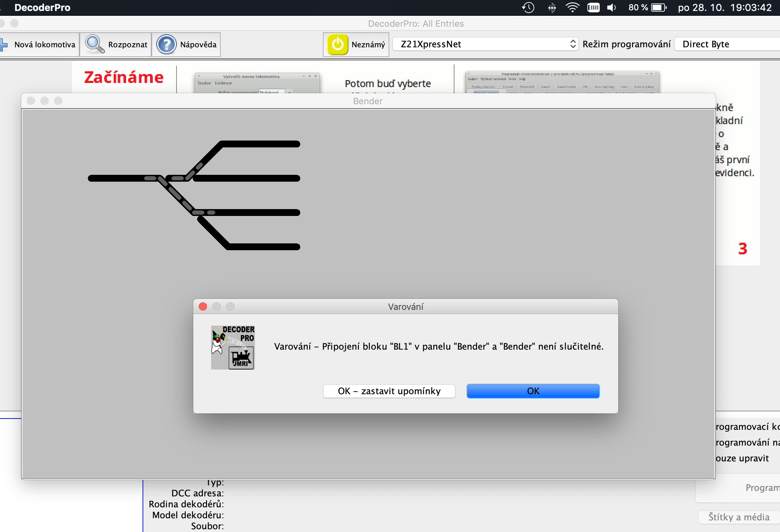The width and height of the screenshot is (780, 532).
Task: Click the Štítky a média button
Action: (x=739, y=517)
